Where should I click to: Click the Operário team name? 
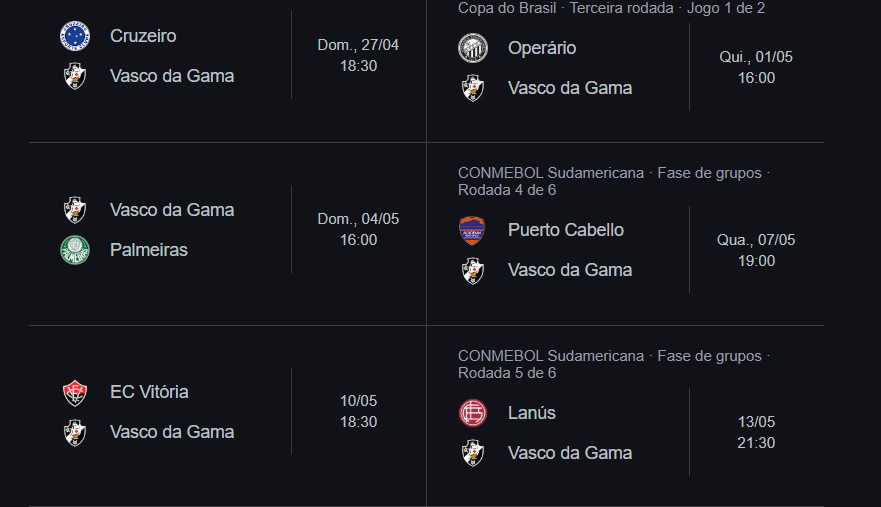pos(542,48)
